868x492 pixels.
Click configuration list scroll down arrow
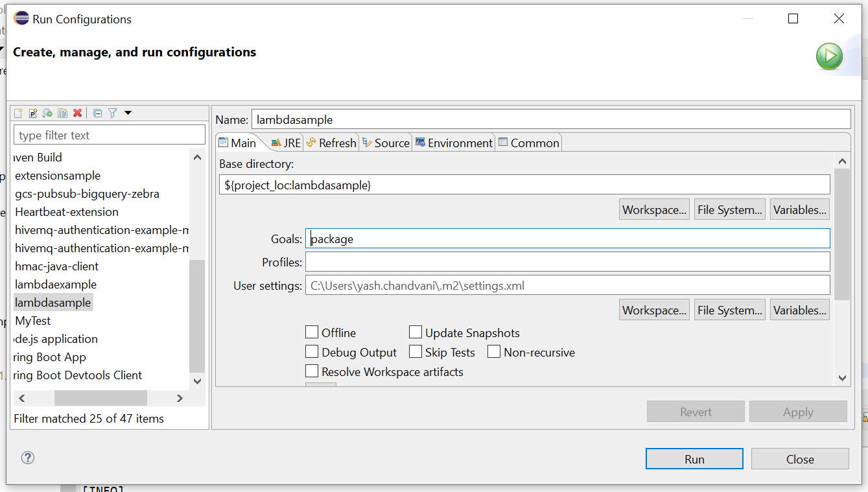click(x=197, y=381)
